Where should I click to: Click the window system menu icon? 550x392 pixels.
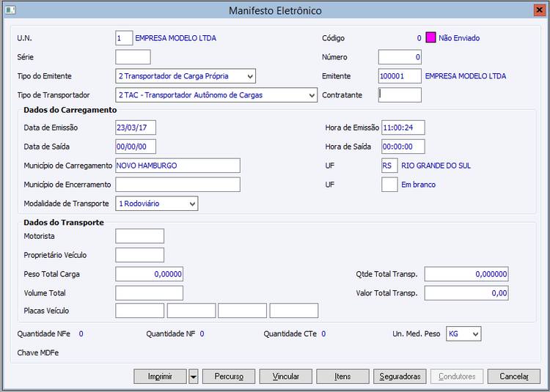click(9, 10)
